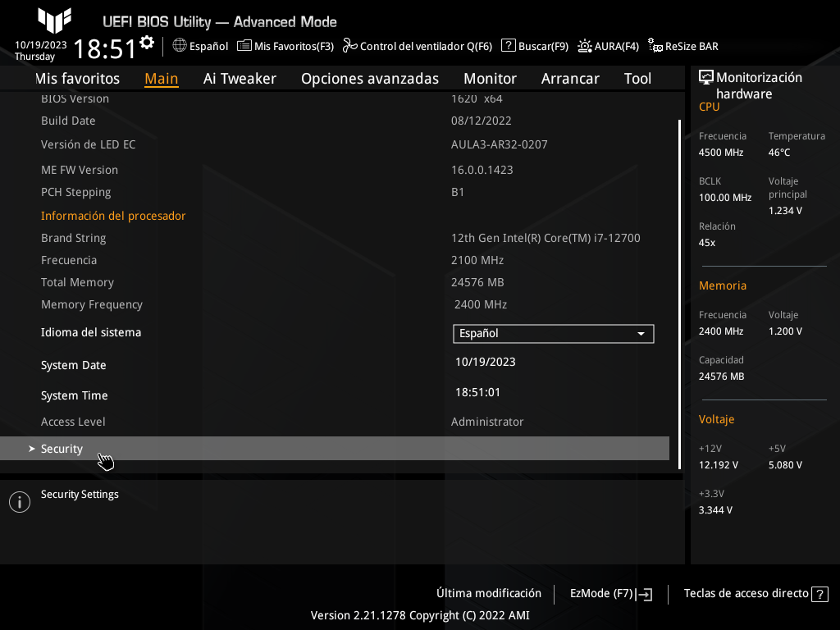Click the globe language icon

point(180,46)
